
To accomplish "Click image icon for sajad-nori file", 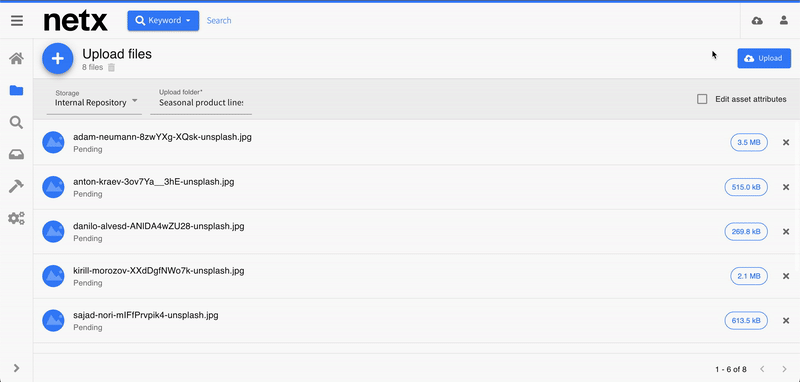I will (x=53, y=320).
